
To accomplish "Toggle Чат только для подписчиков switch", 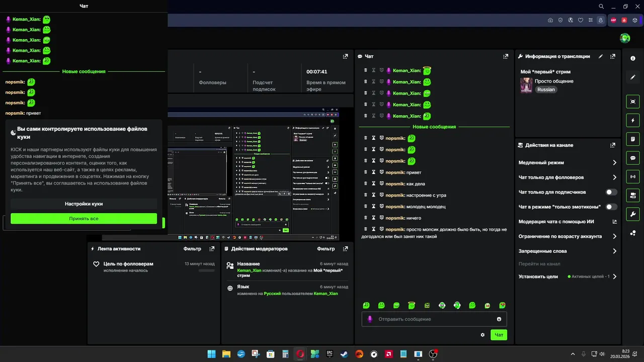I will pyautogui.click(x=611, y=192).
